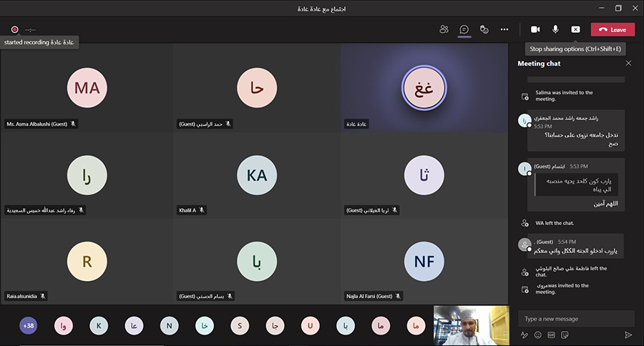Click the 'Salima was invited to the meeting' notice
The height and width of the screenshot is (346, 644).
564,96
